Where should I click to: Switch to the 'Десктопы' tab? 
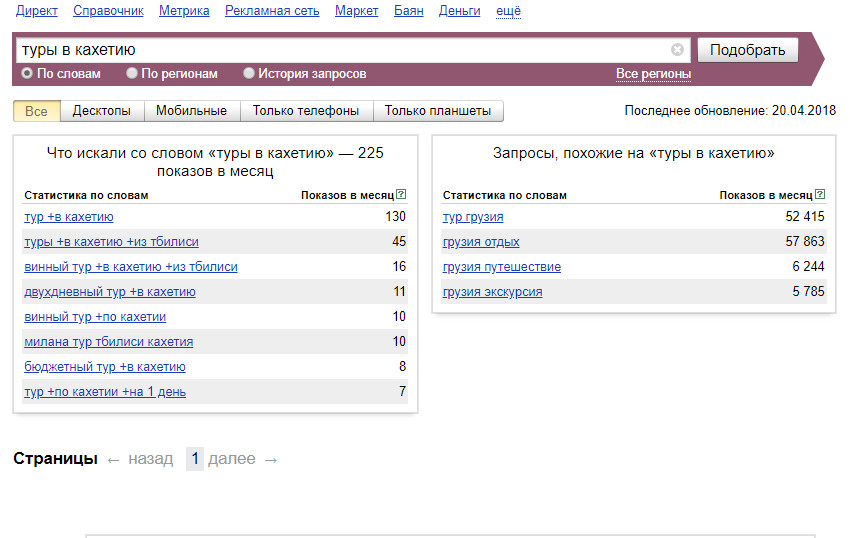click(102, 111)
